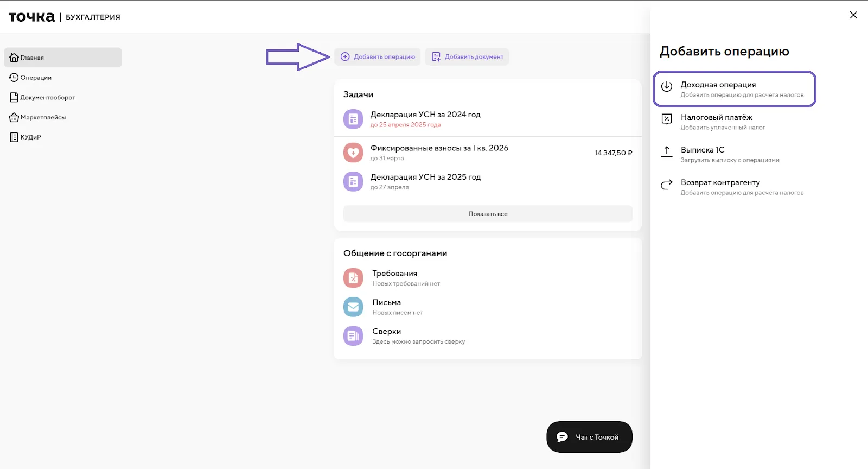Screen dimensions: 868x469
Task: Click the Письма envelope icon
Action: click(x=353, y=307)
